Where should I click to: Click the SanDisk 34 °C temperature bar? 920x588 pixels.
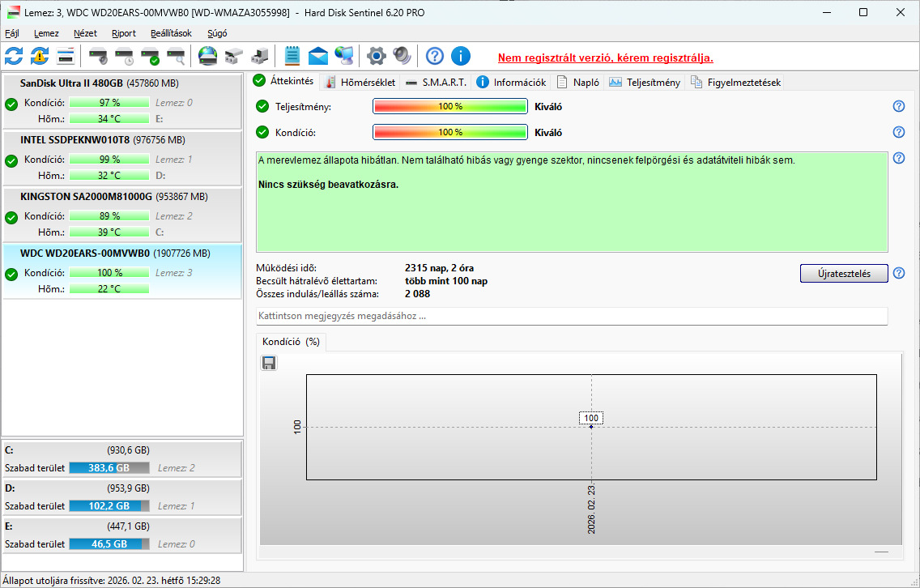(x=109, y=118)
